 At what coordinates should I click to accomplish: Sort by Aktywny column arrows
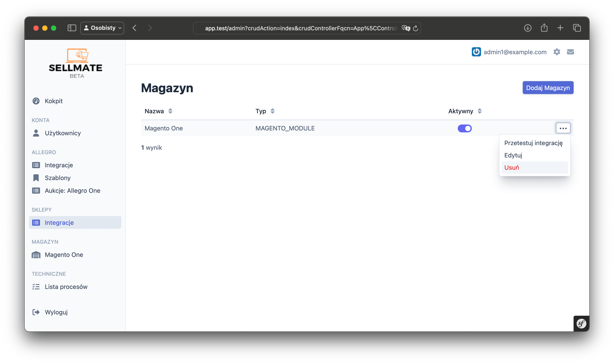pyautogui.click(x=480, y=111)
